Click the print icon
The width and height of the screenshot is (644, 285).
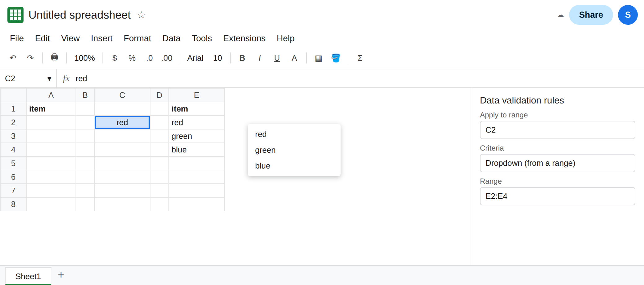tap(54, 57)
